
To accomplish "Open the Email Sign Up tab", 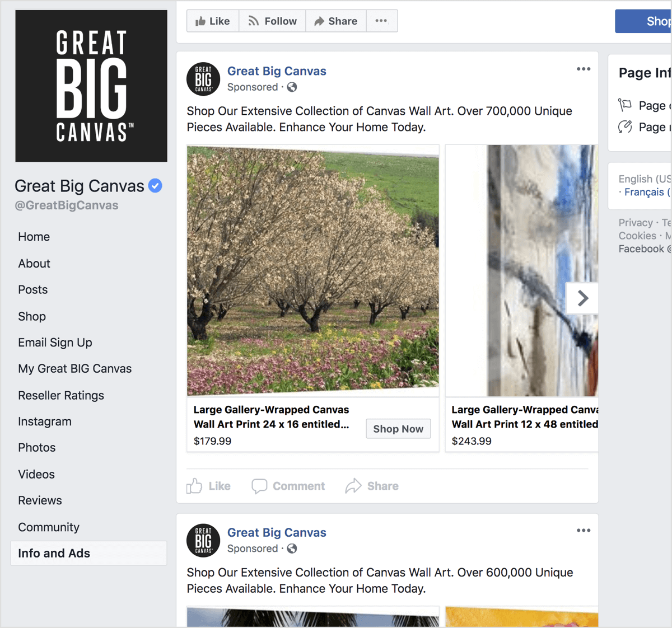I will click(x=55, y=343).
